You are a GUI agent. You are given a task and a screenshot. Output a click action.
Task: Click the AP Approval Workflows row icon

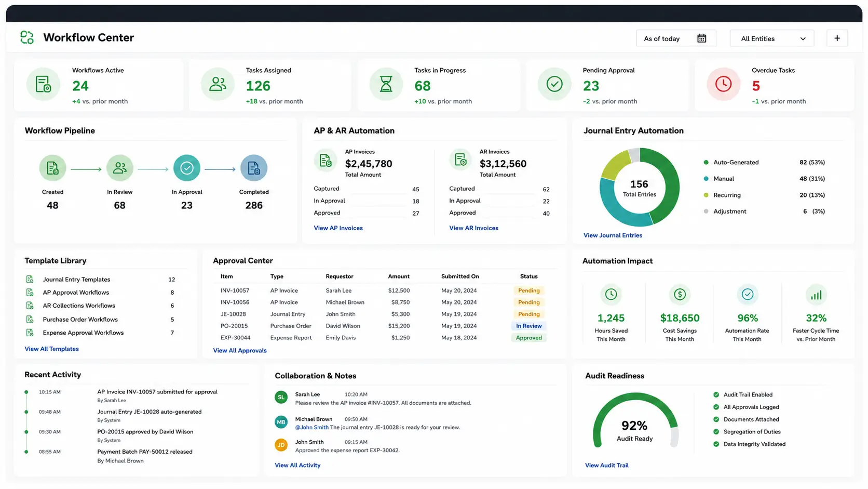coord(30,293)
